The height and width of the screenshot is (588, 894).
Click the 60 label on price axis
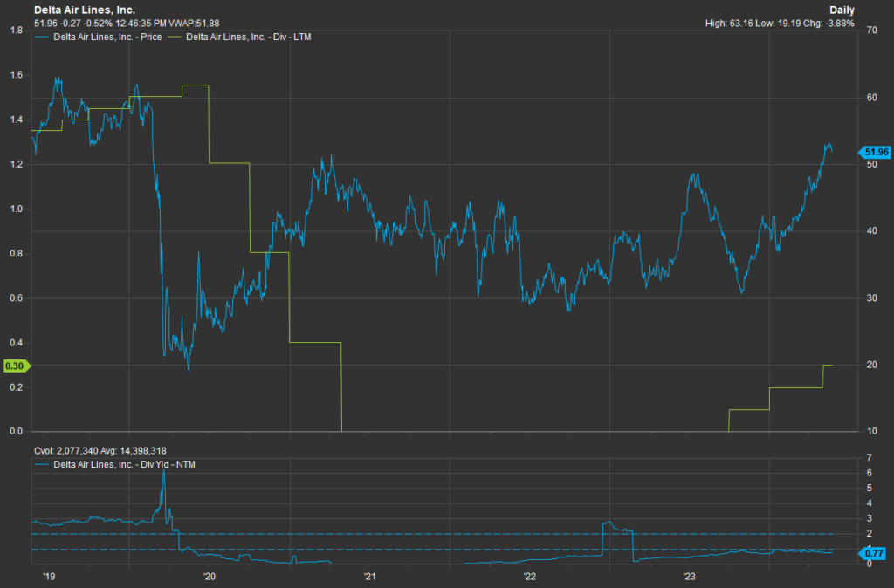click(x=872, y=98)
